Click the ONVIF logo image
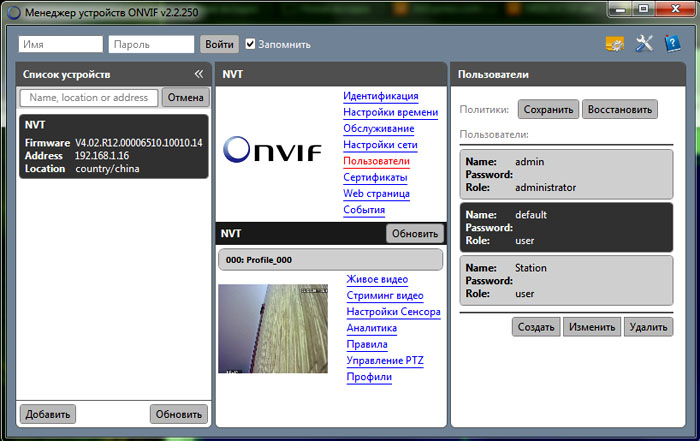 (273, 150)
